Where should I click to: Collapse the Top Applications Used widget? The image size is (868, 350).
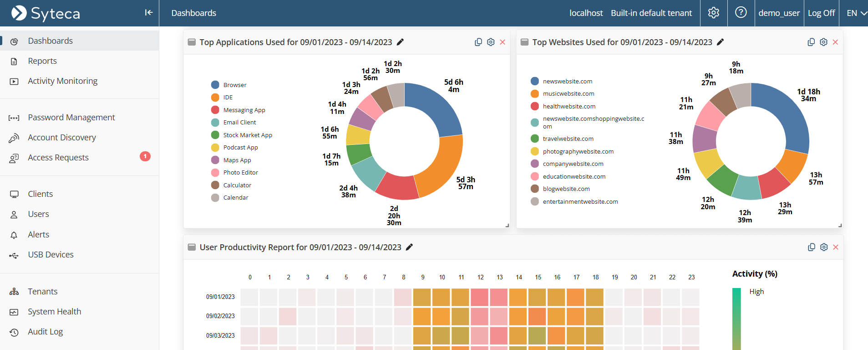tap(192, 42)
